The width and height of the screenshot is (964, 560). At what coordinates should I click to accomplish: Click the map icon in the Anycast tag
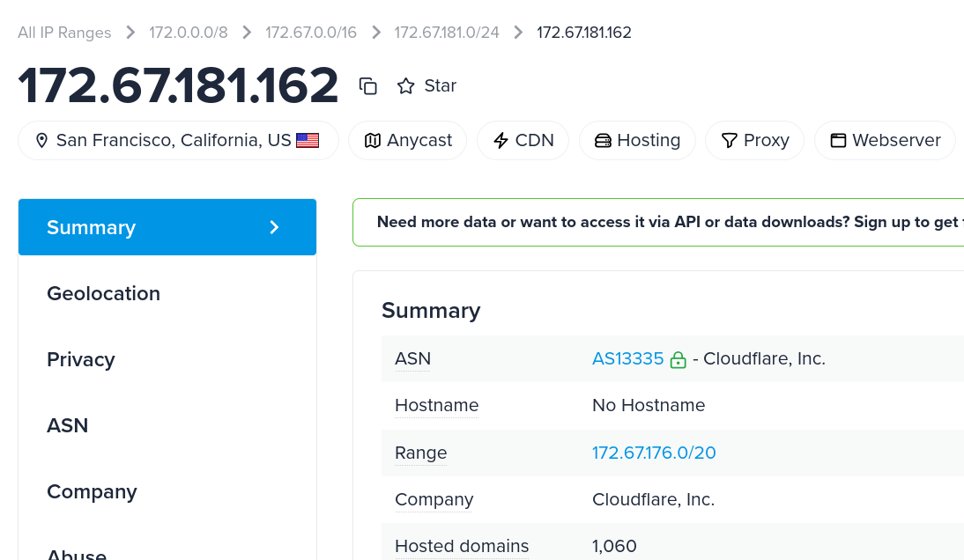[373, 141]
